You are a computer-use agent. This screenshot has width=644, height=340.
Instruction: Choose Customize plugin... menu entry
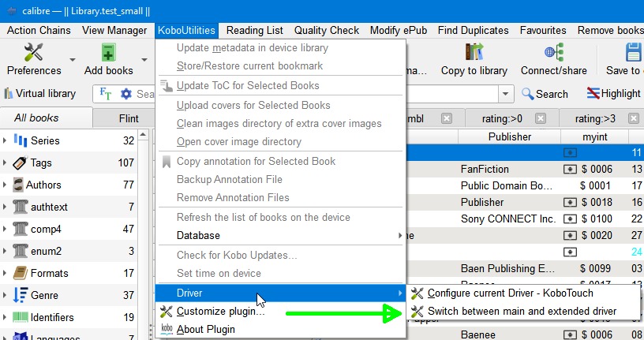click(x=280, y=312)
